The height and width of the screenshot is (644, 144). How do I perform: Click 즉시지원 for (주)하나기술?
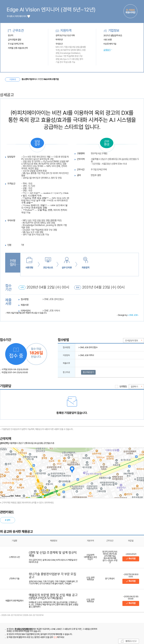point(131,581)
